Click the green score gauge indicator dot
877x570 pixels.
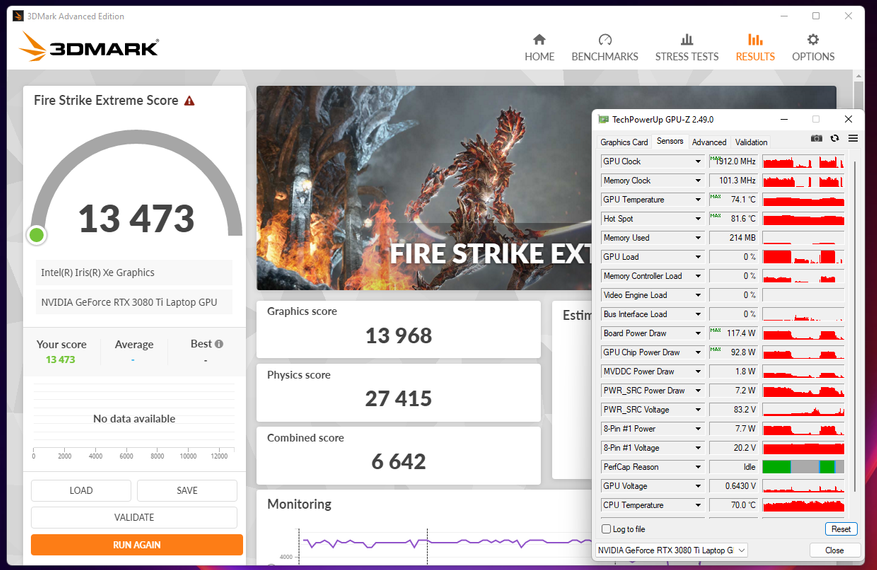click(37, 235)
